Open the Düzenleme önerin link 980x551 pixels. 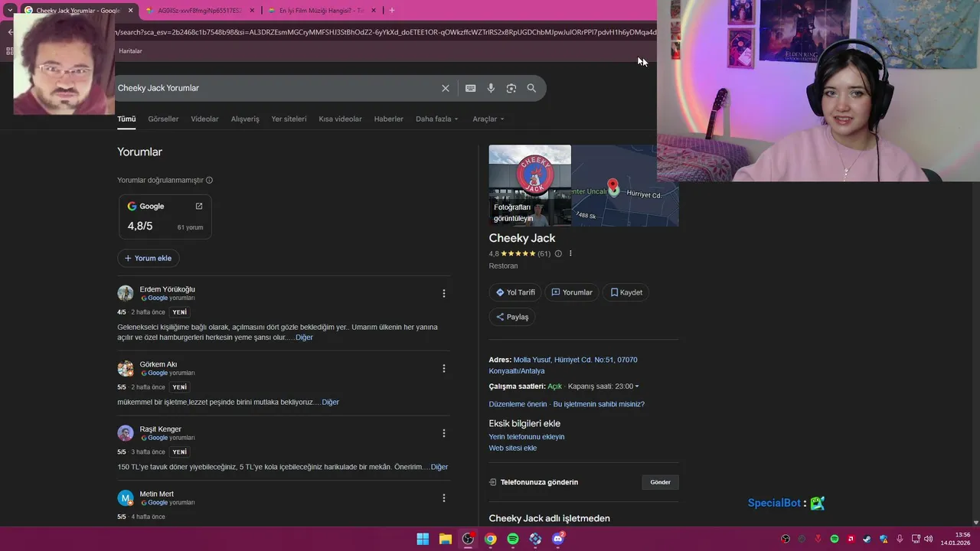click(518, 404)
